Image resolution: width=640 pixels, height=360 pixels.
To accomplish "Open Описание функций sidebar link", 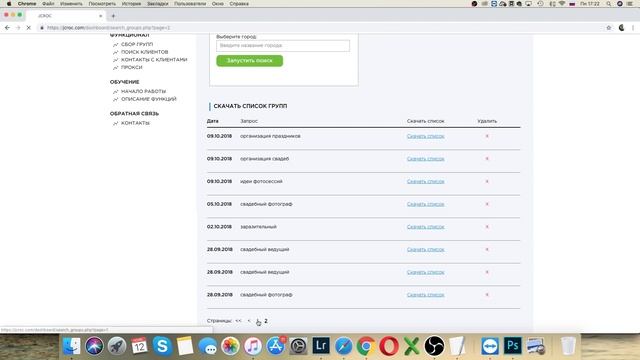I will tap(149, 99).
